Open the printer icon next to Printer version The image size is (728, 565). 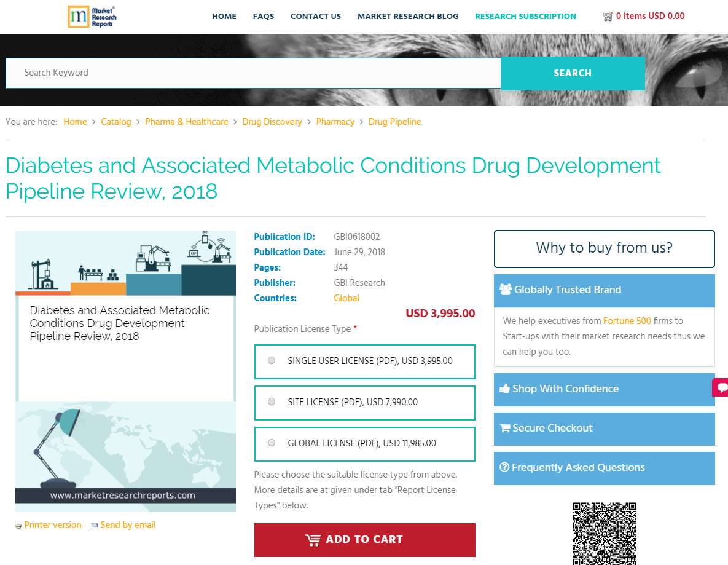point(18,525)
